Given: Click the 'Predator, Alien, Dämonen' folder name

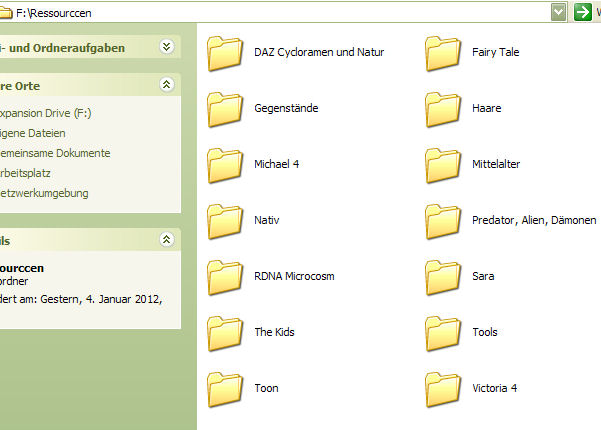Looking at the screenshot, I should [534, 220].
